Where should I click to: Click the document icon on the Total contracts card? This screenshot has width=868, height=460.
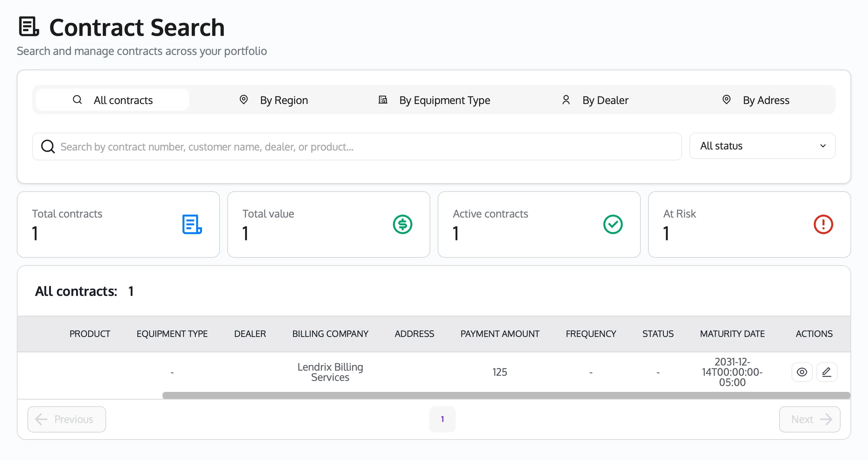tap(192, 225)
